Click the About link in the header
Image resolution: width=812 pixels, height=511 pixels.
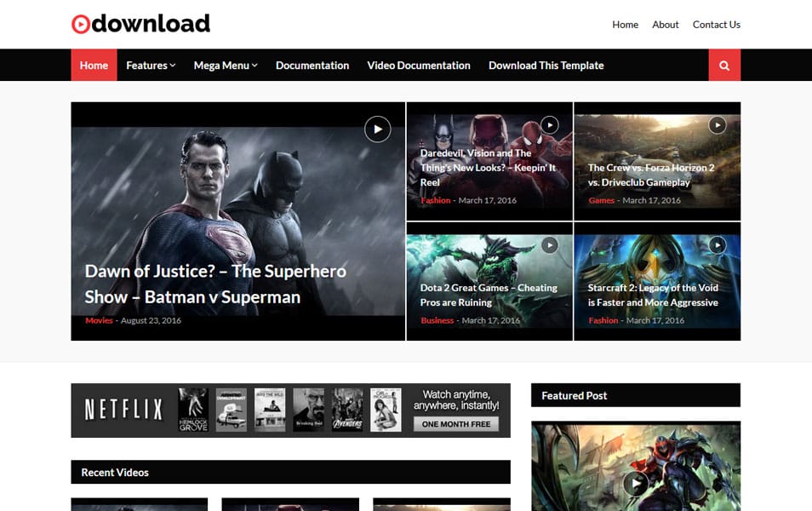[x=666, y=26]
